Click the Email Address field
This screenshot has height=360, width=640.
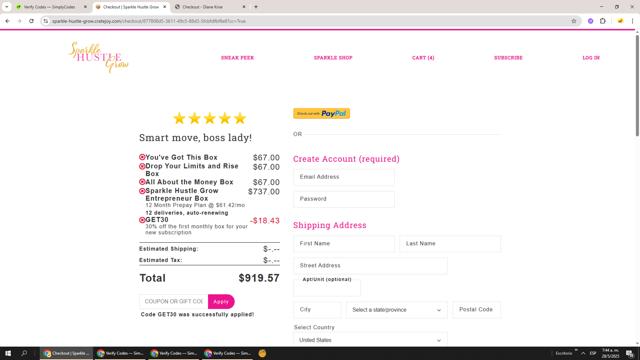tap(344, 177)
